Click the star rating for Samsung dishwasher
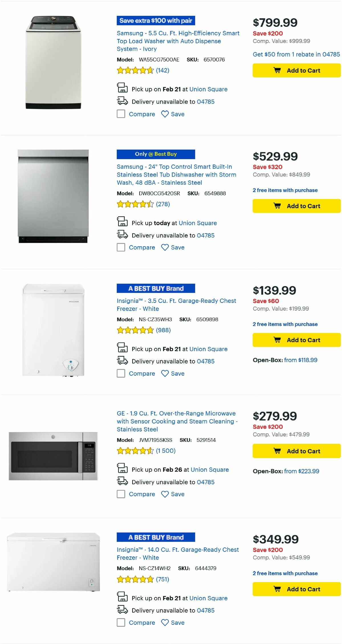The width and height of the screenshot is (342, 644). tap(135, 204)
